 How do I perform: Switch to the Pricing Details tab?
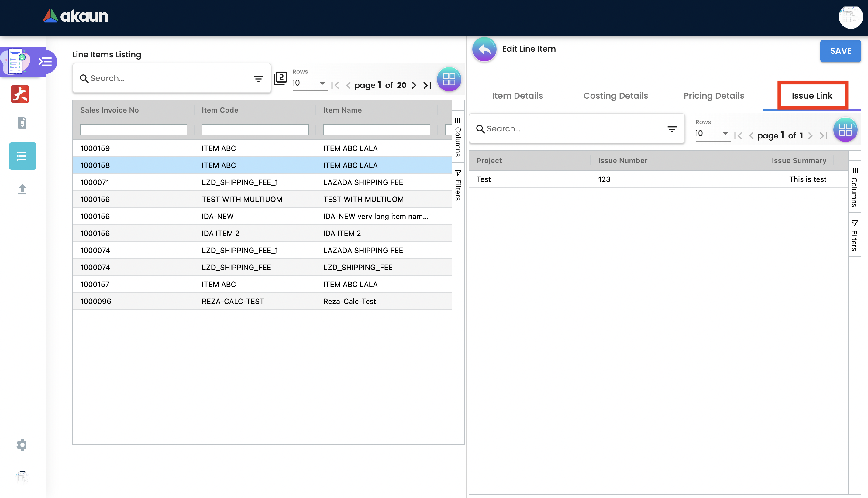tap(714, 96)
